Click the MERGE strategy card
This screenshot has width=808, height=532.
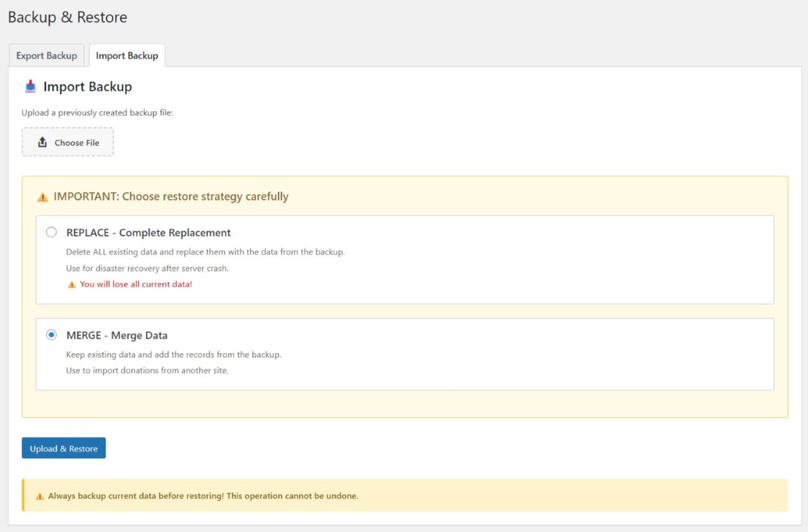coord(404,353)
